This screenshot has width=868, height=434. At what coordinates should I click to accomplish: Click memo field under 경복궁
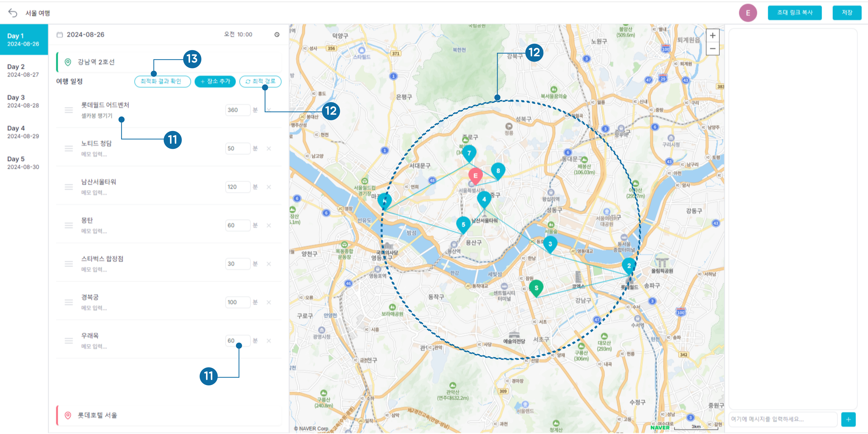pyautogui.click(x=94, y=308)
